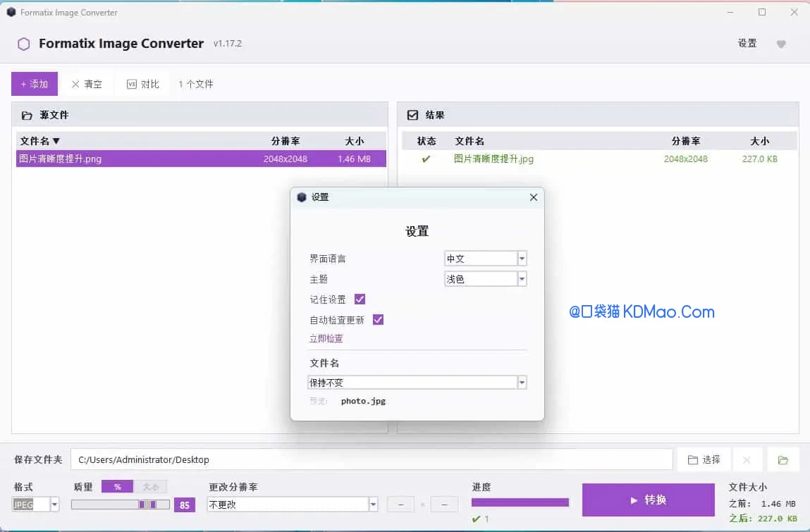Click the resolution width field
The image size is (810, 532).
pos(400,505)
